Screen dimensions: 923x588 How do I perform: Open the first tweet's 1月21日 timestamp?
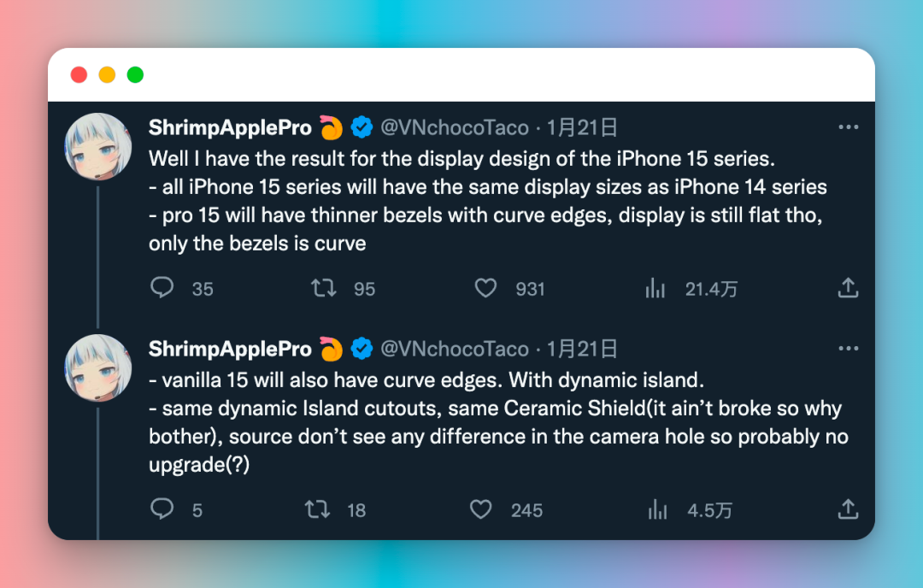coord(582,128)
